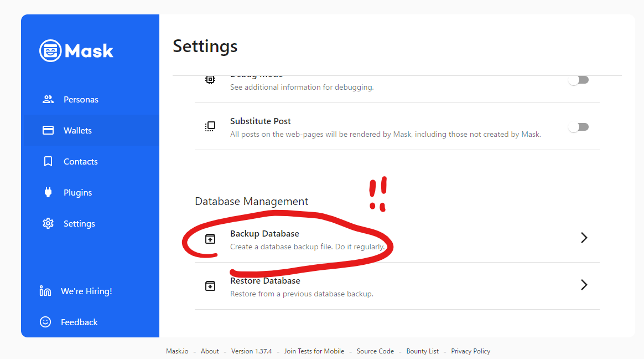Click the Restore Database download icon
The width and height of the screenshot is (644, 359).
click(x=210, y=286)
